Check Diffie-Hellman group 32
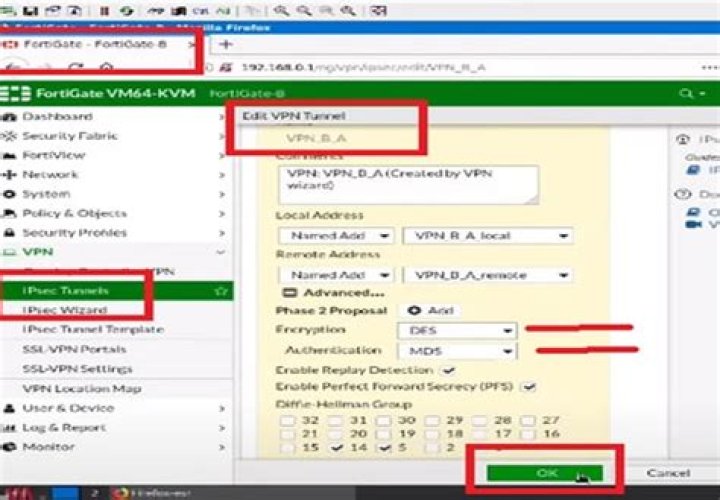720x500 pixels. pos(287,420)
